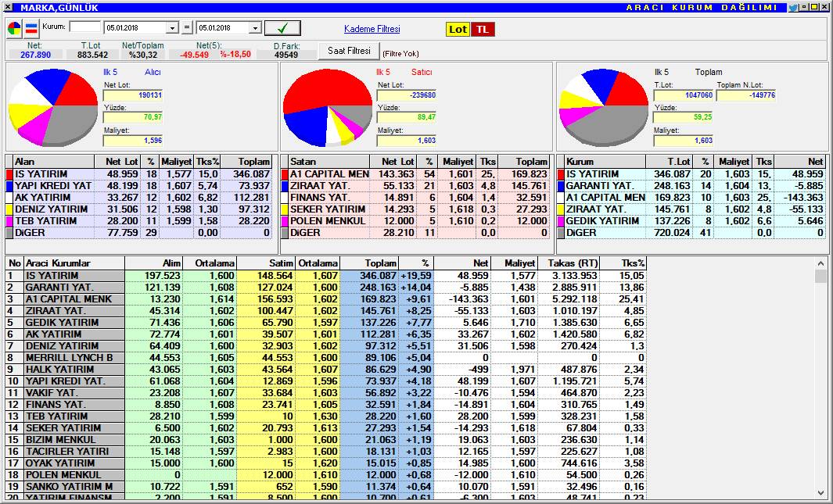Click magenta swatch beside GEDIK YATIRIM in Kurum table
833x504 pixels.
[x=561, y=220]
